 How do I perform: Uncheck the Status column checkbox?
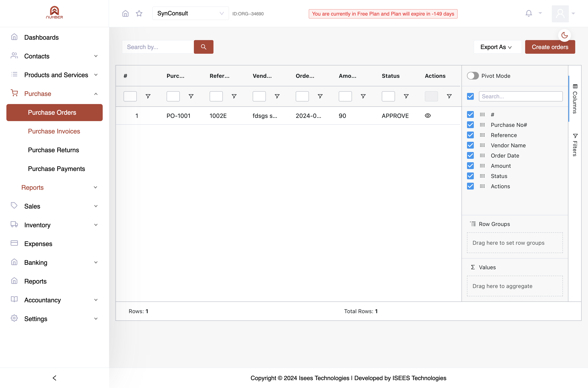470,176
